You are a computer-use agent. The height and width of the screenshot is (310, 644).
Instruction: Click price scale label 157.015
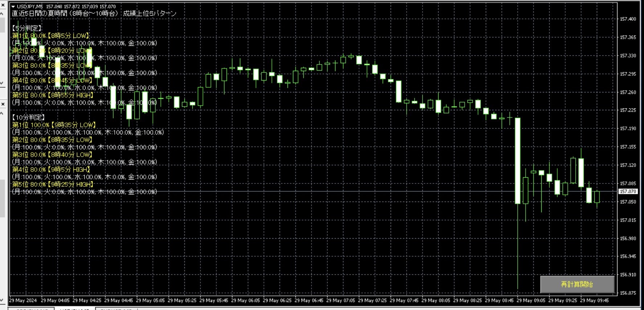point(628,220)
